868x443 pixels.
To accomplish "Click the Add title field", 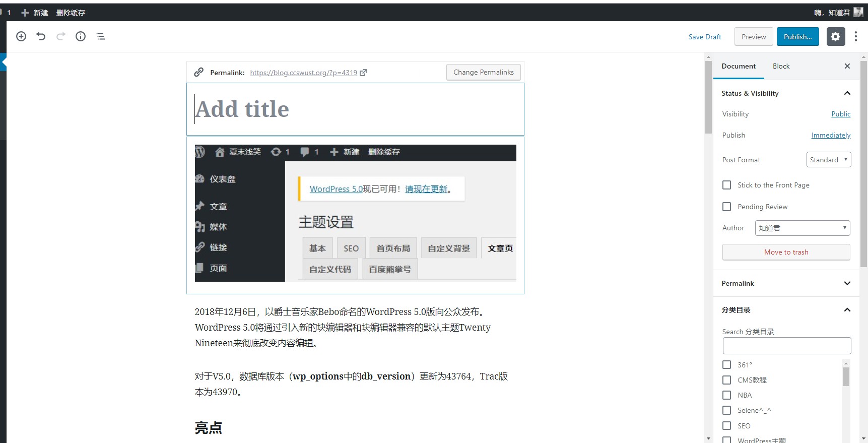I will tap(355, 109).
